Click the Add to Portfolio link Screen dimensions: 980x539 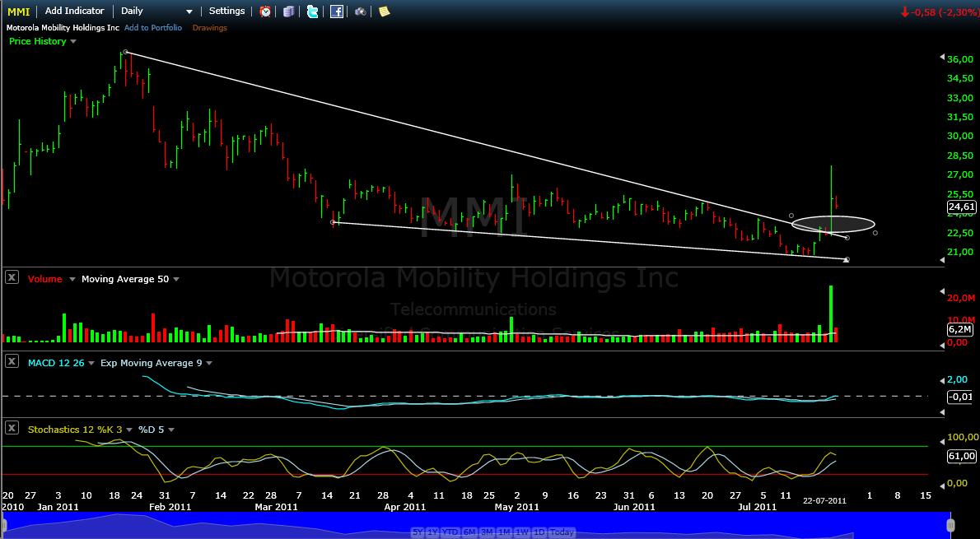[153, 27]
